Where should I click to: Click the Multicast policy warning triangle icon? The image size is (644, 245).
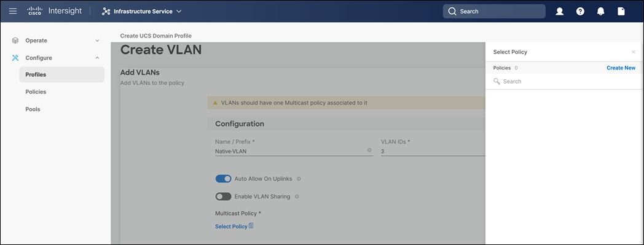(215, 103)
